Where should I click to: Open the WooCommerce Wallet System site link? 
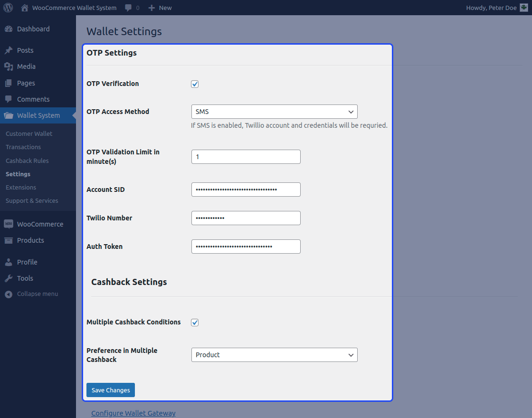click(x=74, y=8)
